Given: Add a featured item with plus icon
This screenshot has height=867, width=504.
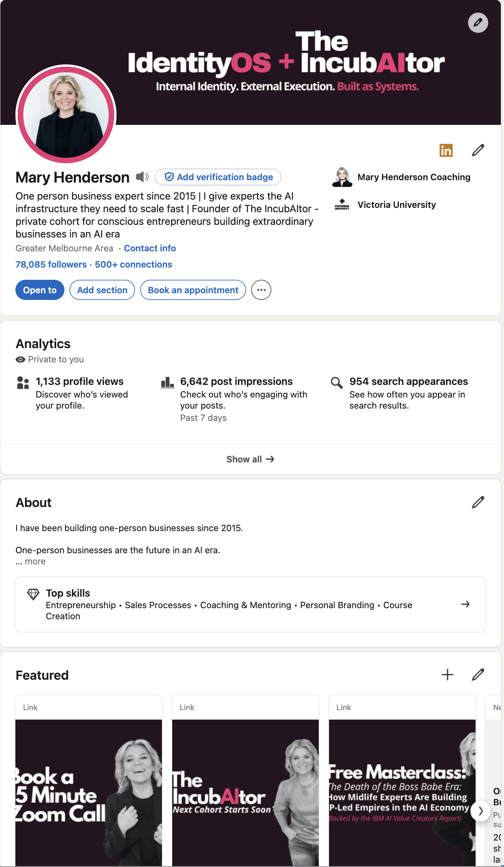Looking at the screenshot, I should pos(447,675).
